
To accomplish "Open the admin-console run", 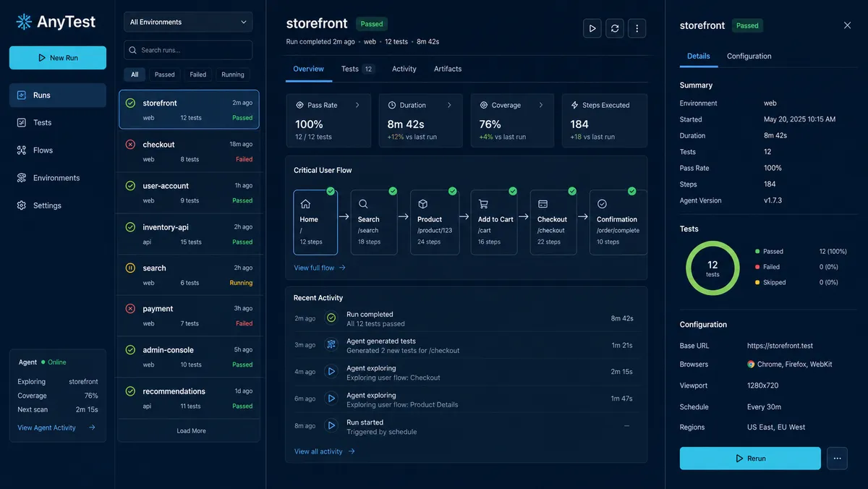I will click(x=189, y=357).
